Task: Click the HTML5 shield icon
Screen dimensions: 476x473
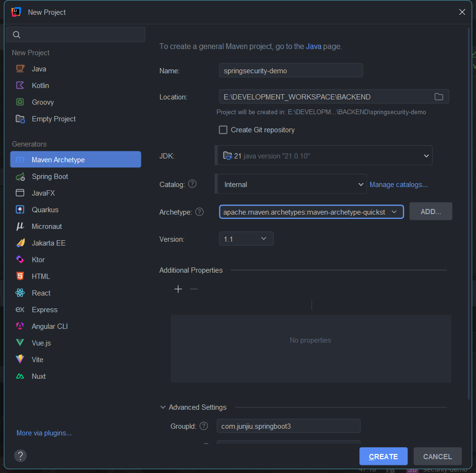Action: pyautogui.click(x=20, y=276)
